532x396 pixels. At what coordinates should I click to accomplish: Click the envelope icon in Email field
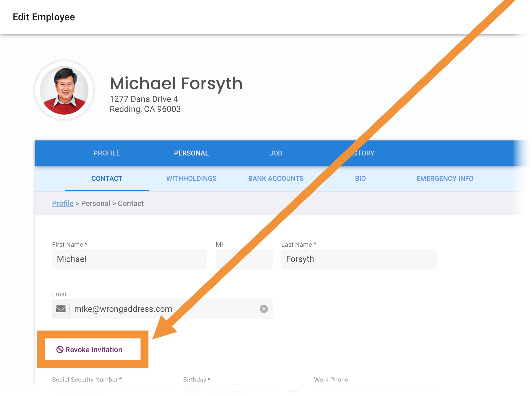pyautogui.click(x=61, y=309)
